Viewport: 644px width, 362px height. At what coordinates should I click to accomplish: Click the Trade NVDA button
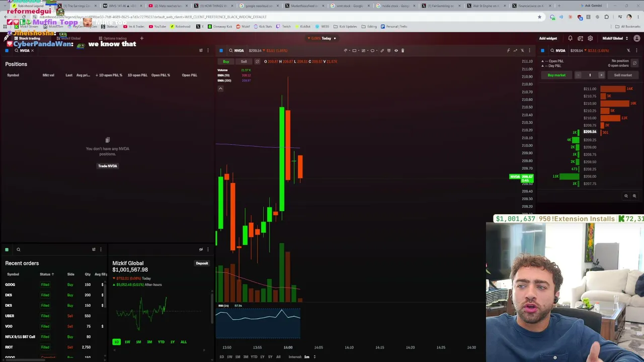click(x=107, y=166)
